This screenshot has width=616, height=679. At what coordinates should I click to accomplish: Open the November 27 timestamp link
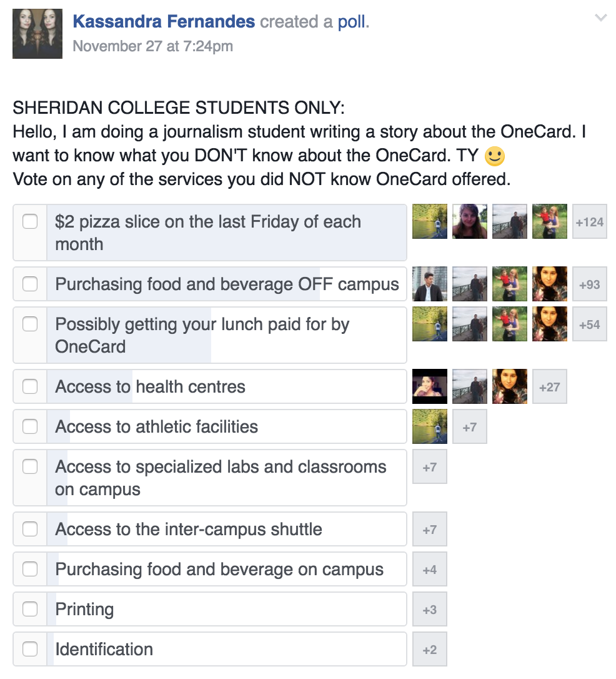[x=152, y=46]
